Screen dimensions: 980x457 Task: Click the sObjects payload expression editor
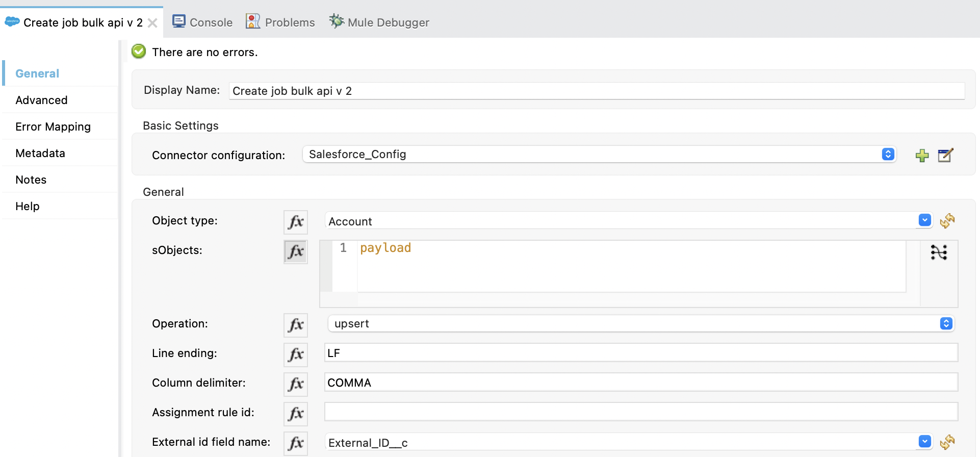(x=631, y=266)
